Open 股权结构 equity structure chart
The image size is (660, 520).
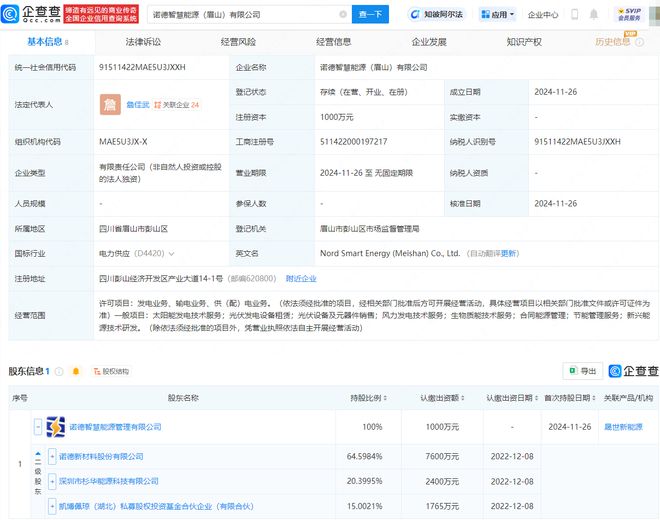112,371
